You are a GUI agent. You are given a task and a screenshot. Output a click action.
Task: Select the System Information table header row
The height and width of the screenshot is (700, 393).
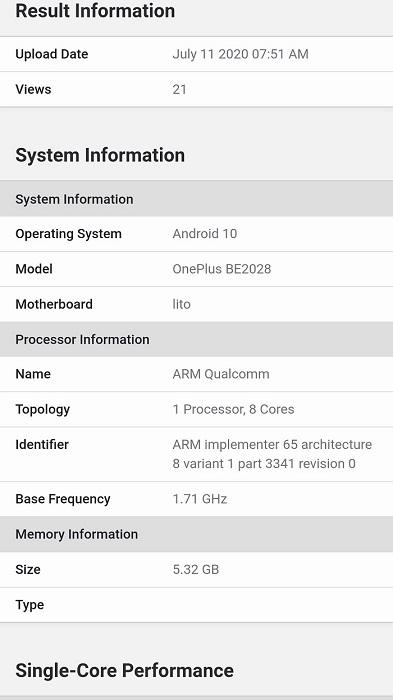pos(196,199)
